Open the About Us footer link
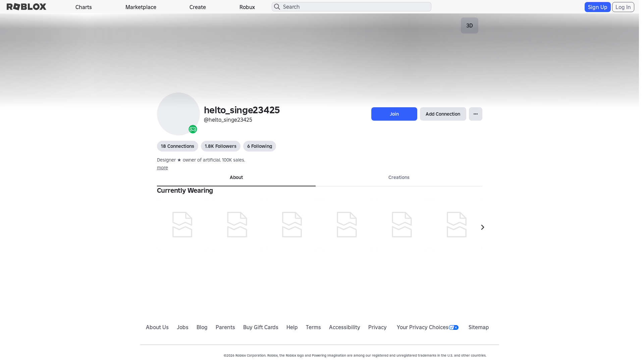This screenshot has width=644, height=362. point(157,327)
